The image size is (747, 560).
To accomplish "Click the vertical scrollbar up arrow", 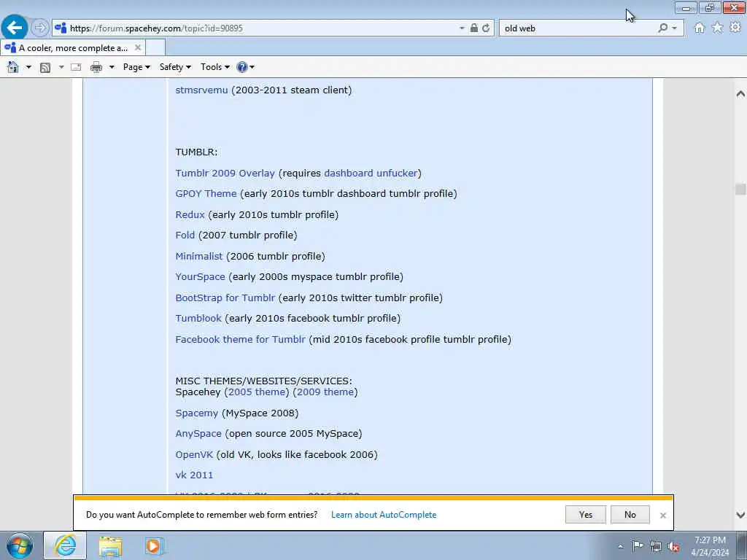I will click(740, 94).
